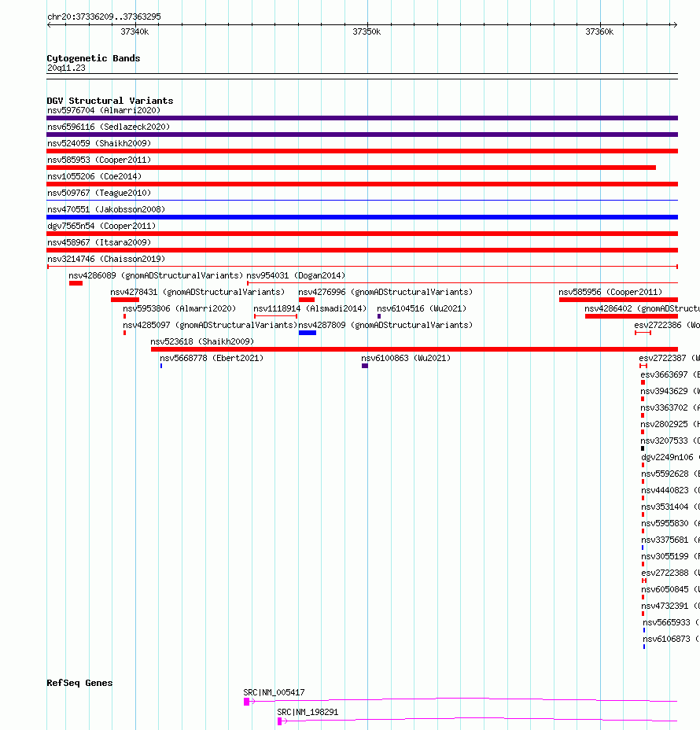Click the purple nsv6104516 variant block
This screenshot has width=700, height=730.
[379, 316]
